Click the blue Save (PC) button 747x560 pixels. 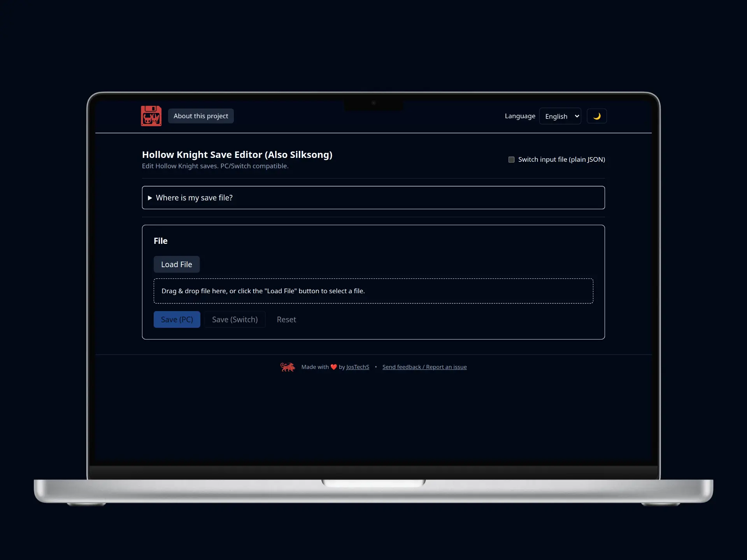[177, 319]
